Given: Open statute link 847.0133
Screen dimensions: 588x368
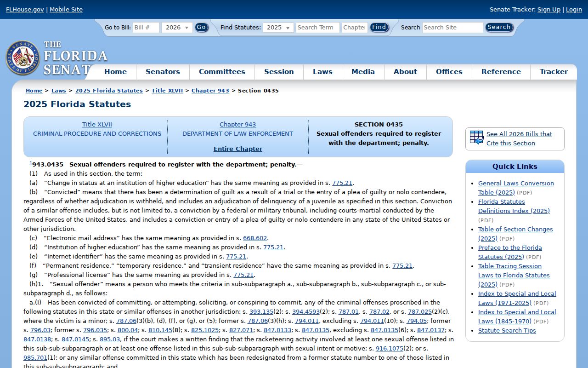Looking at the screenshot, I should coord(277,330).
